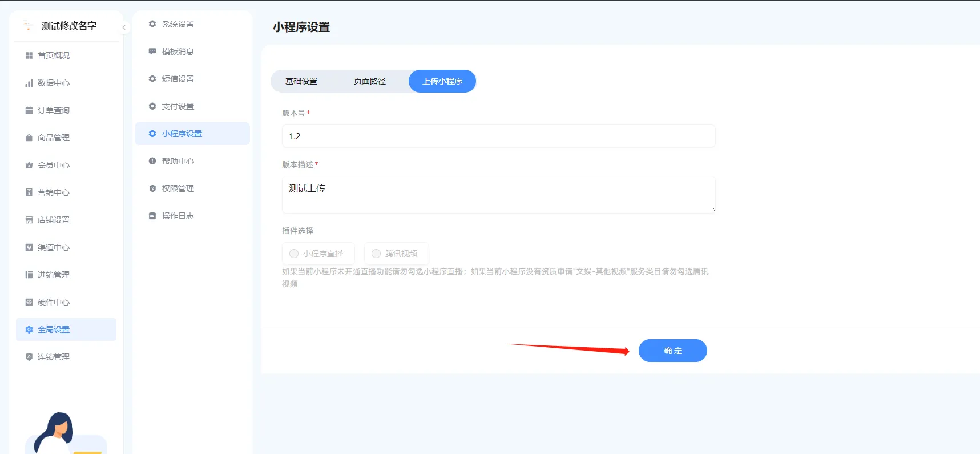Select 连锁管理 in the sidebar
Viewport: 980px width, 454px height.
(66, 357)
